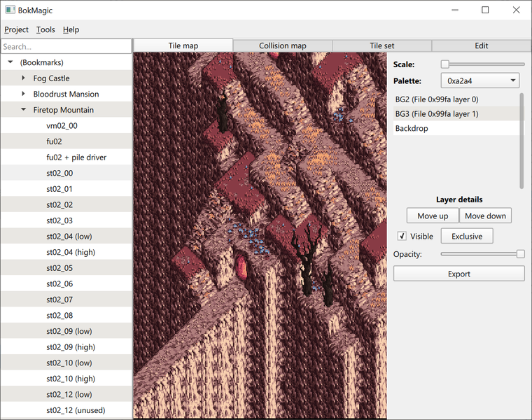Viewport: 532px width, 420px height.
Task: Select the st02_12 (unused) item
Action: pyautogui.click(x=66, y=410)
